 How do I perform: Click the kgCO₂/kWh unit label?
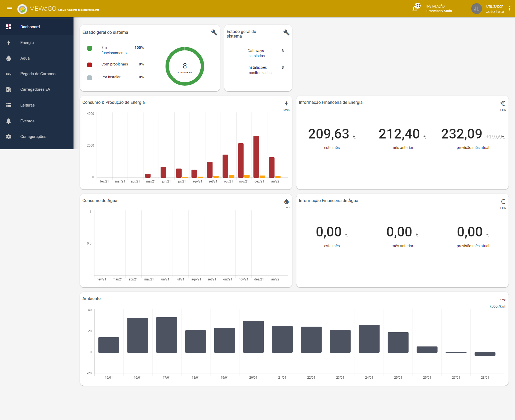coord(498,306)
